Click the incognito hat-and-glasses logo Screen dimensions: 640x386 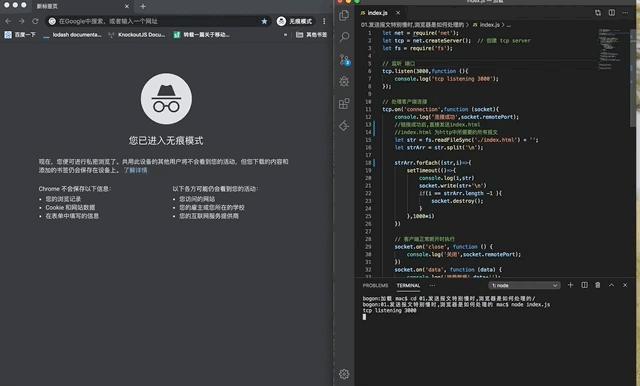coord(166,99)
